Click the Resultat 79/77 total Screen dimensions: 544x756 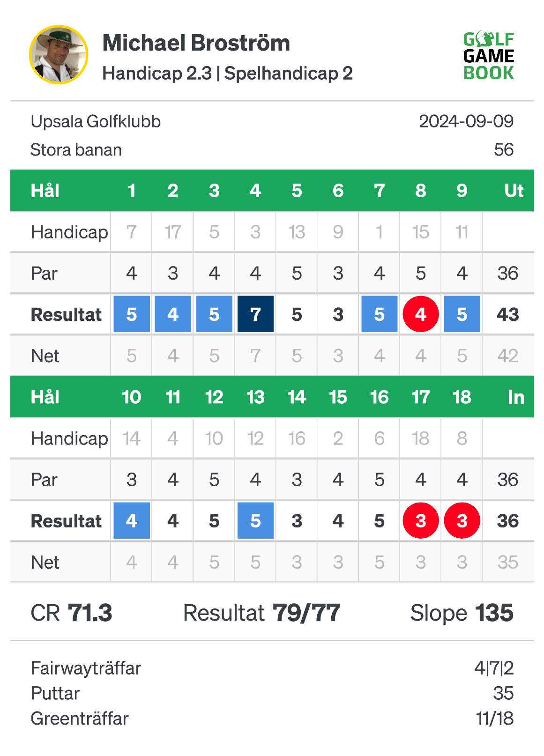(x=261, y=613)
